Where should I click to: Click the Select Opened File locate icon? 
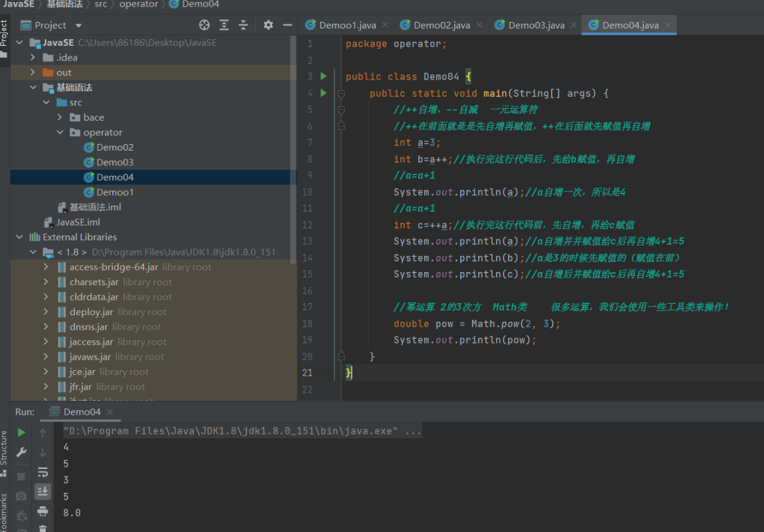point(204,25)
